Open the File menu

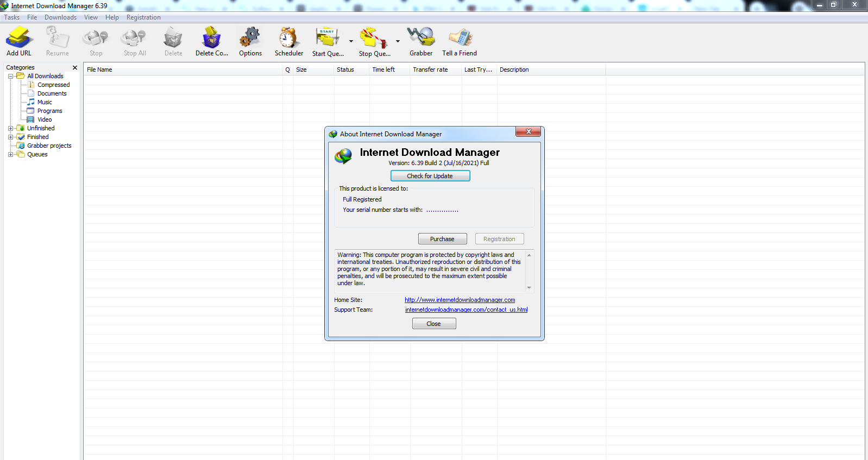coord(33,17)
